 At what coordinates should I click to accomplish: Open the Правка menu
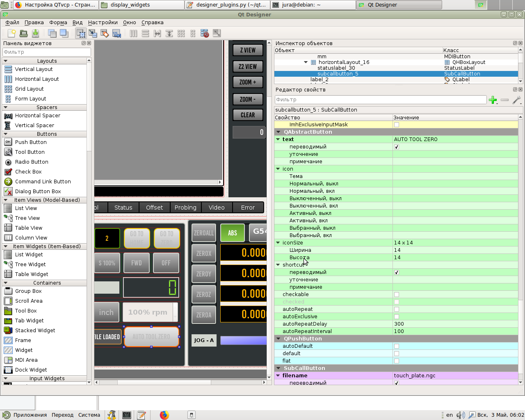[34, 23]
